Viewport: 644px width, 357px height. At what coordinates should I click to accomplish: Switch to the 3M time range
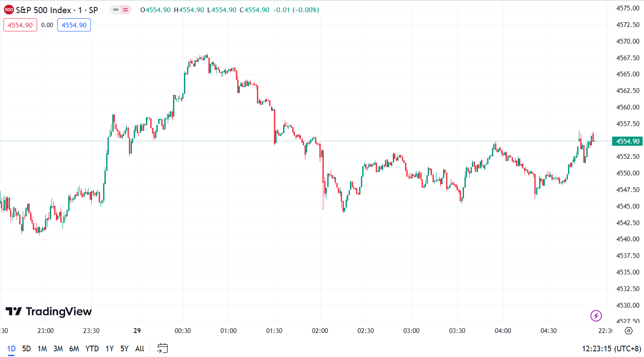pyautogui.click(x=58, y=348)
